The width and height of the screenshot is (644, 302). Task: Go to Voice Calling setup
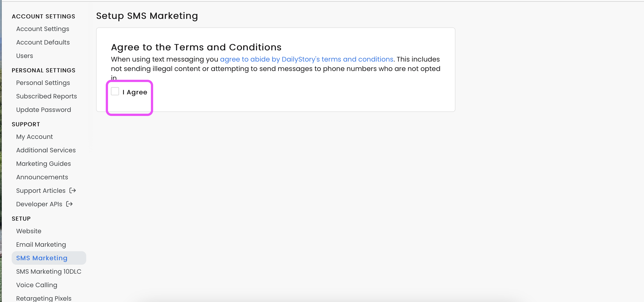(x=37, y=285)
